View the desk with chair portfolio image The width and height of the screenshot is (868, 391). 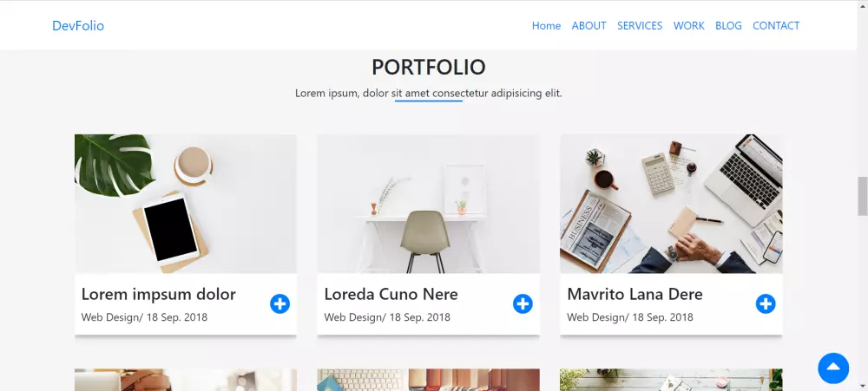[429, 204]
